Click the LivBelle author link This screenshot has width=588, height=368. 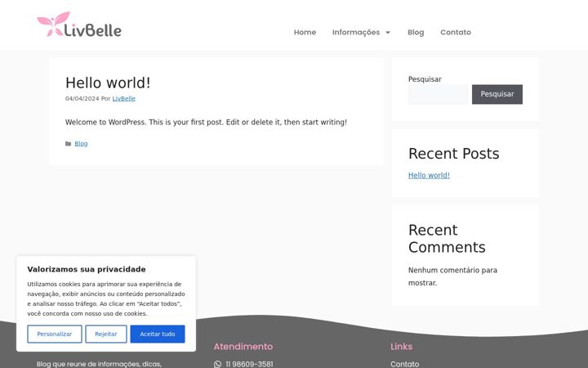pyautogui.click(x=124, y=99)
